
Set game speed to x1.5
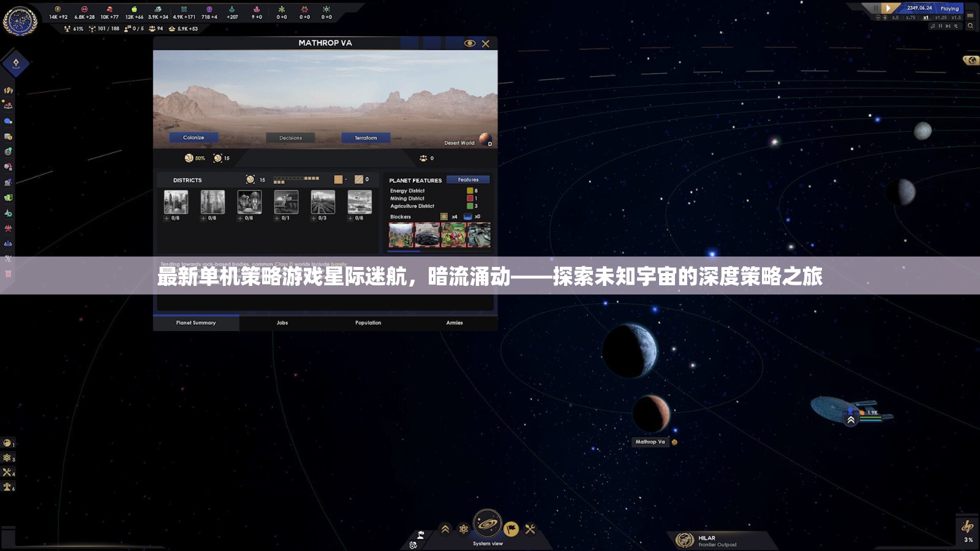tap(956, 18)
